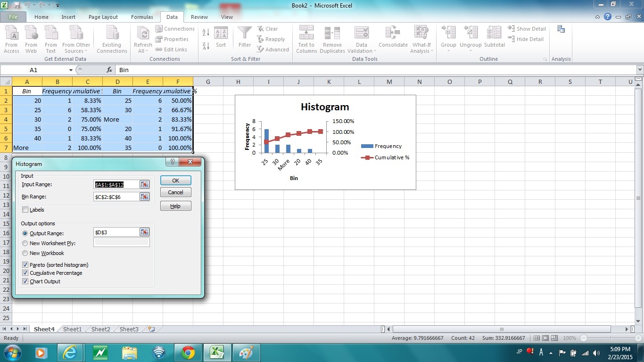
Task: Open the Name Box dropdown arrow
Action: pyautogui.click(x=71, y=70)
